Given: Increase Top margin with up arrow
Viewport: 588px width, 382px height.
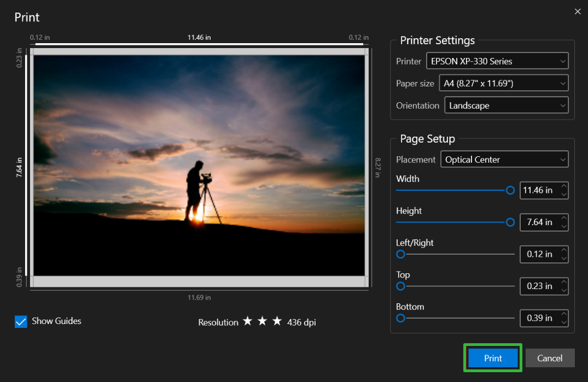Looking at the screenshot, I should [x=564, y=281].
